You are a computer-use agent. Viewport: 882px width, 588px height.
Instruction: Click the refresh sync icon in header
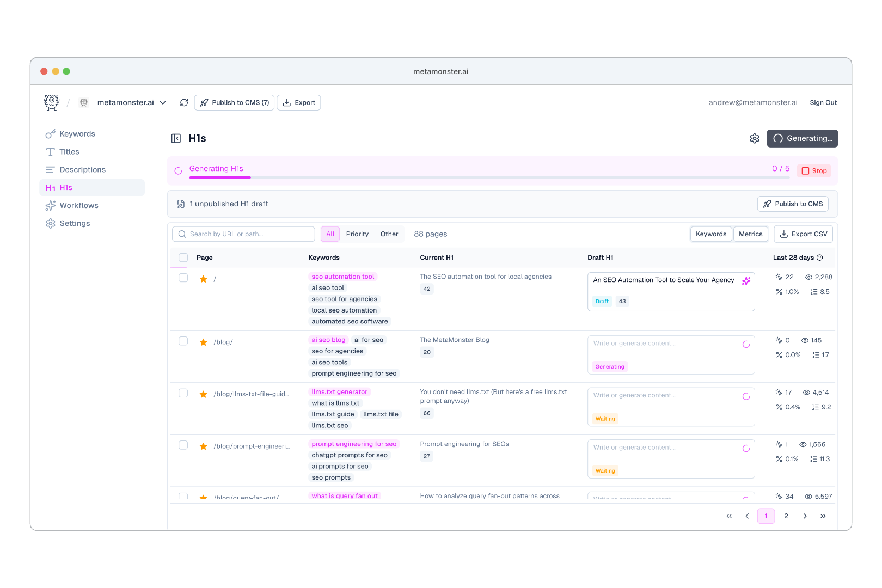point(184,103)
